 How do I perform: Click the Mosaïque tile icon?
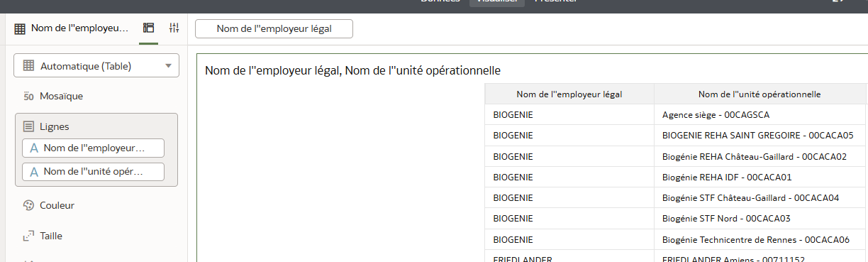pyautogui.click(x=29, y=96)
